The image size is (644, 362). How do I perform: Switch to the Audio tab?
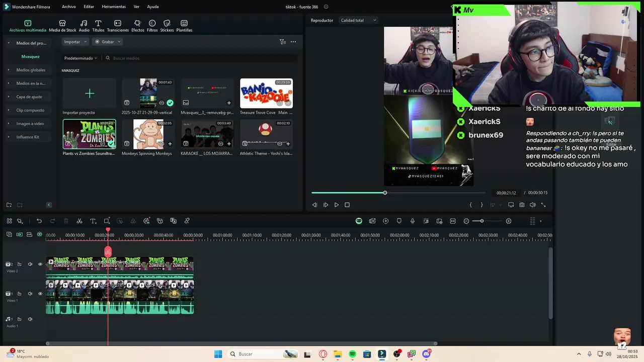click(x=84, y=26)
